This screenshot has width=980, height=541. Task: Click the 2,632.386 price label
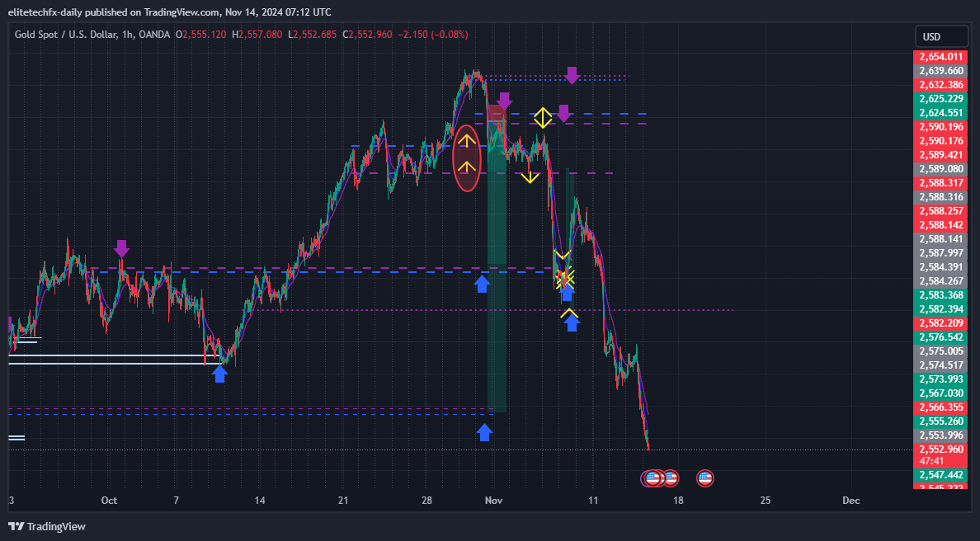940,85
